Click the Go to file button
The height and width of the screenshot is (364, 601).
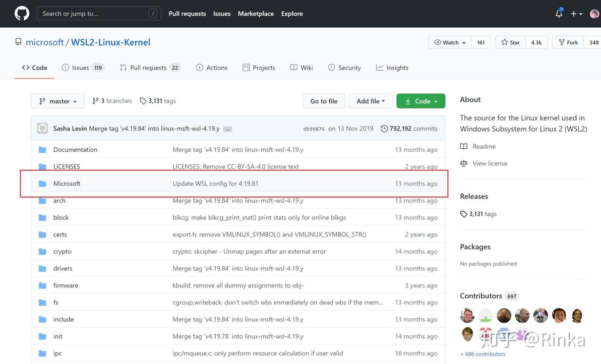324,101
